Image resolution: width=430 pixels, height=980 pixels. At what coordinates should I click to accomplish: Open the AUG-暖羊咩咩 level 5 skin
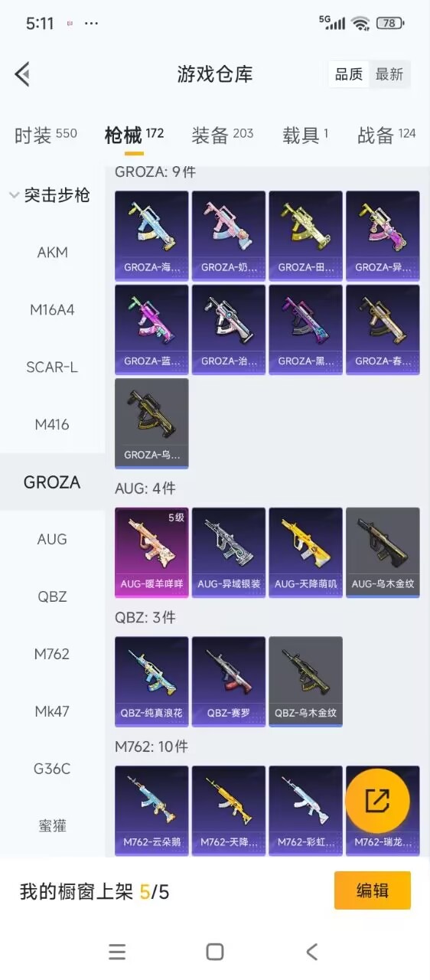click(151, 552)
